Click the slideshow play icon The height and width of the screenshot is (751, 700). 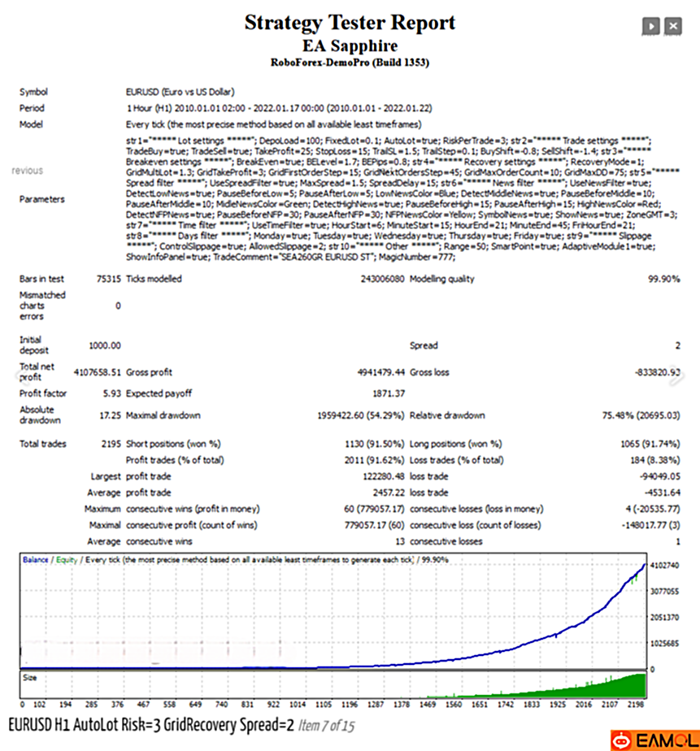click(650, 26)
